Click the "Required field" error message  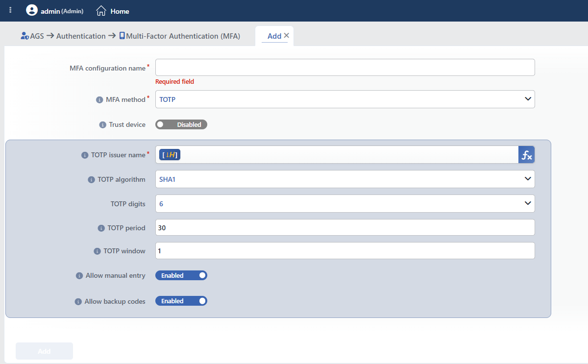pos(174,82)
